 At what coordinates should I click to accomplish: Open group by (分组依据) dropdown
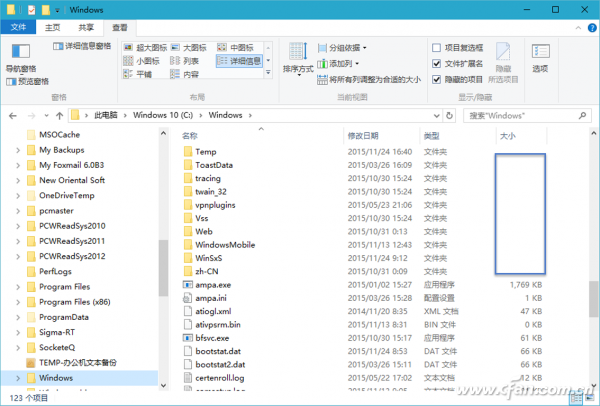point(342,48)
